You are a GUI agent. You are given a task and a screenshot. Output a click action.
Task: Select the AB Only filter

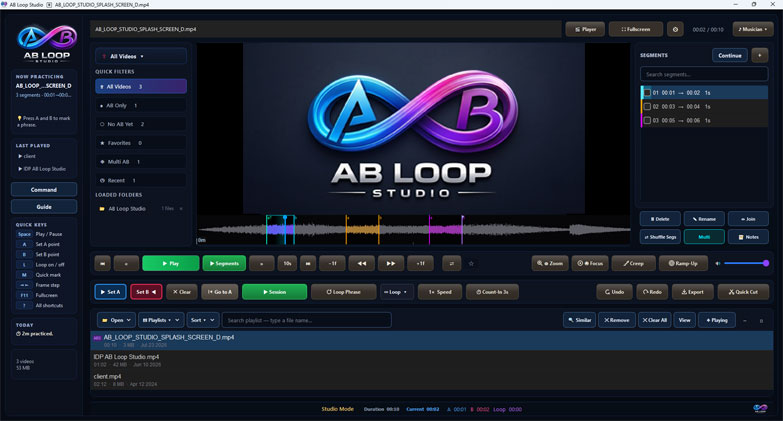141,105
